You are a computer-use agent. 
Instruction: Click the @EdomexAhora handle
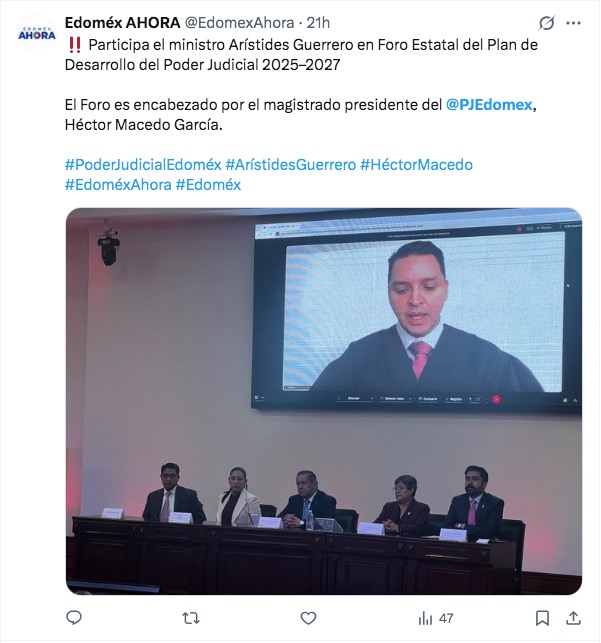[x=239, y=23]
